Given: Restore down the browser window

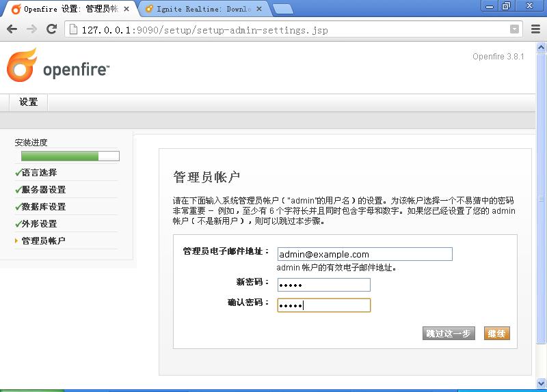Looking at the screenshot, I should (x=505, y=6).
